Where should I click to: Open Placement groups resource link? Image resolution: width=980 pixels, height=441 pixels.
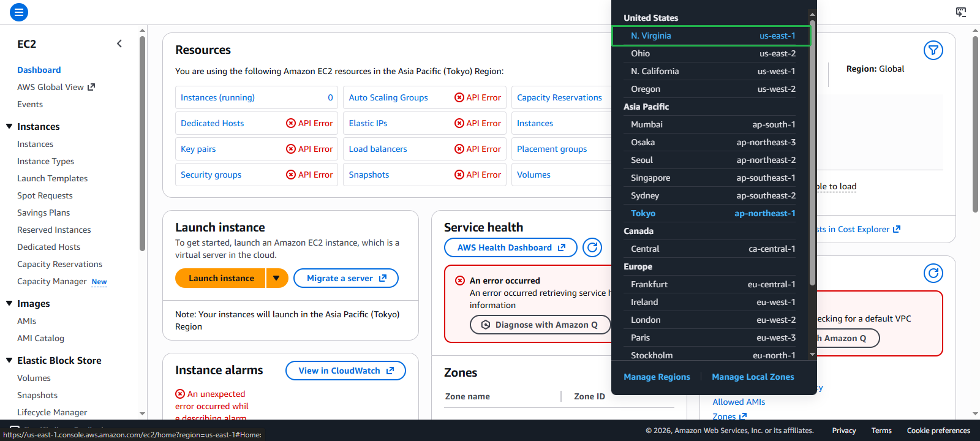pyautogui.click(x=552, y=149)
